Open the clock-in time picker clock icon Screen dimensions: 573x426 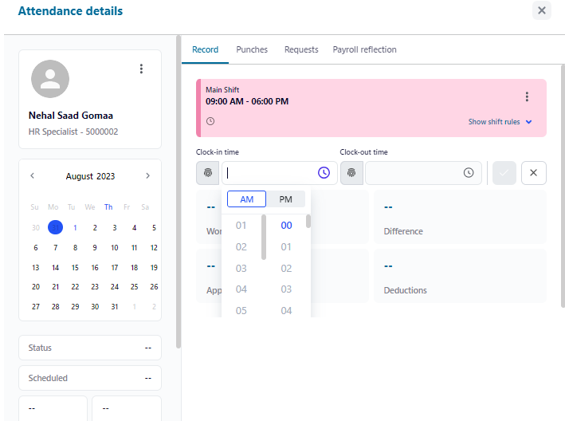[x=324, y=172]
